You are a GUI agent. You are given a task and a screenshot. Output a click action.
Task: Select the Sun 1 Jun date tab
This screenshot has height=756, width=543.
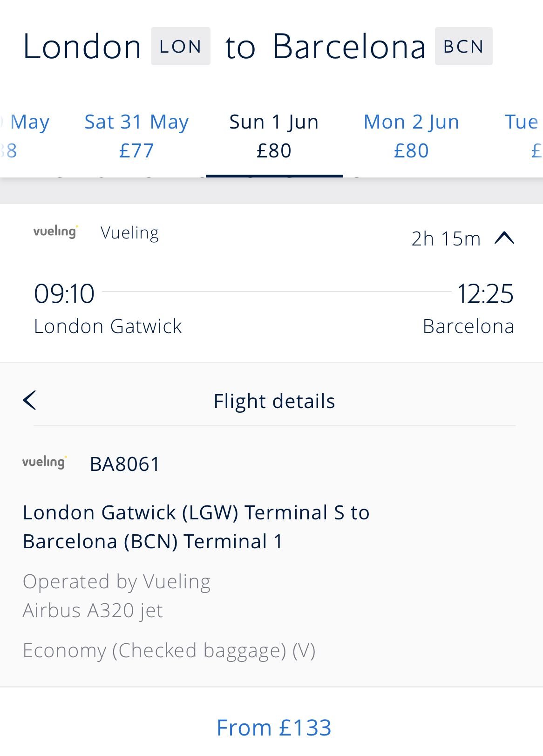274,136
